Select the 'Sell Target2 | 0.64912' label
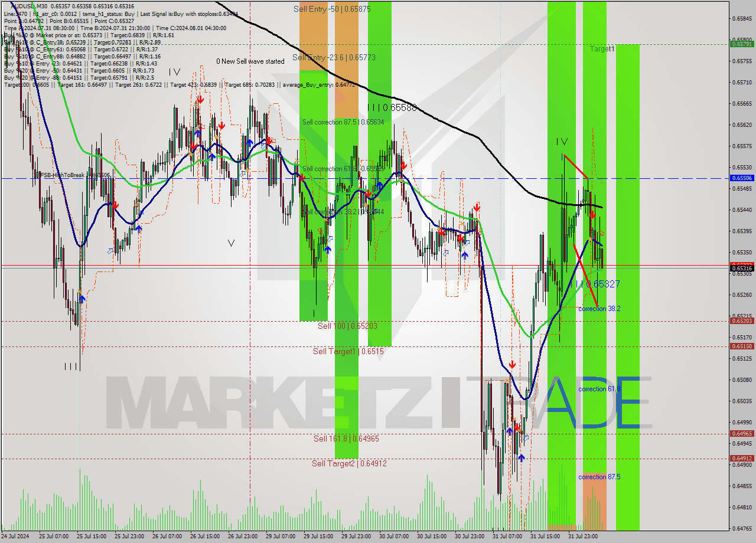 click(x=349, y=463)
